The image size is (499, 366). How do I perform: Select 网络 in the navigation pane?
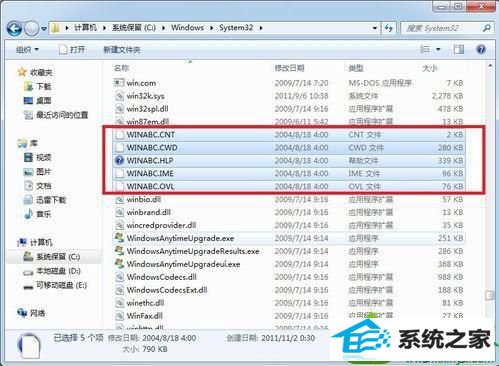point(37,313)
